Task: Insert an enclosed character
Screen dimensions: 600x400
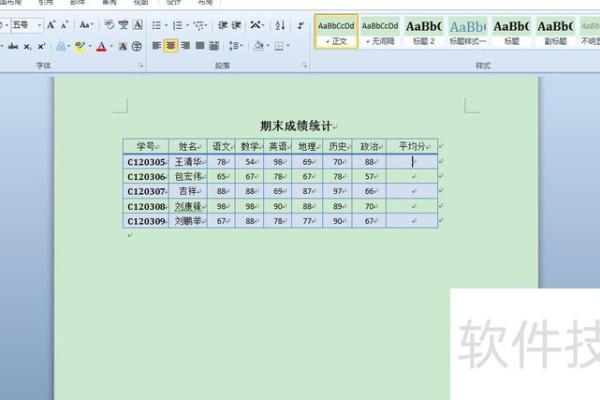Action: coord(137,47)
